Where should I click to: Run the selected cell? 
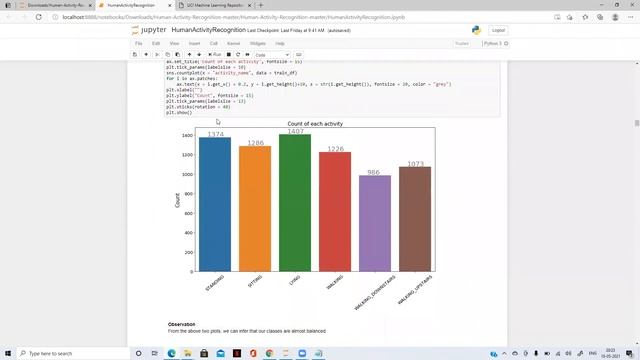(x=214, y=55)
